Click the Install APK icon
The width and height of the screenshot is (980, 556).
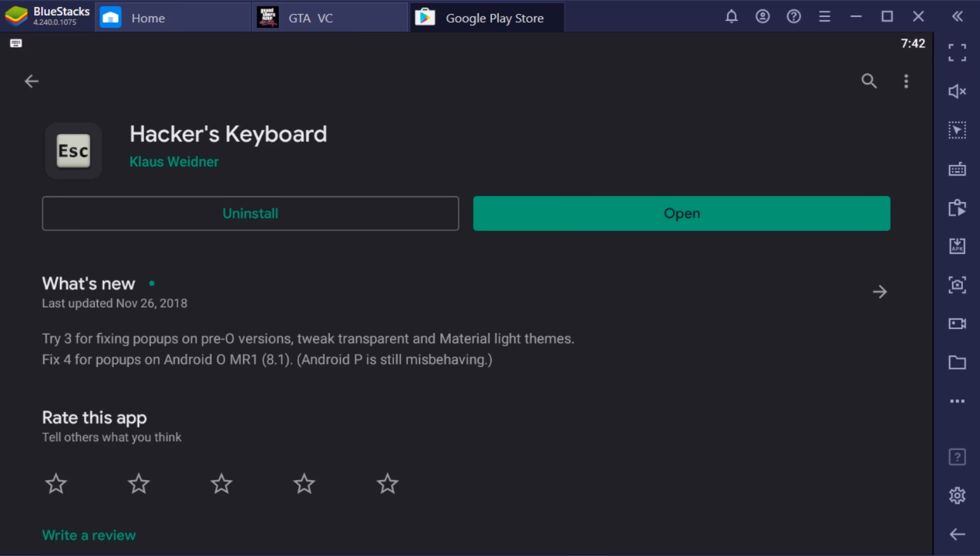957,246
